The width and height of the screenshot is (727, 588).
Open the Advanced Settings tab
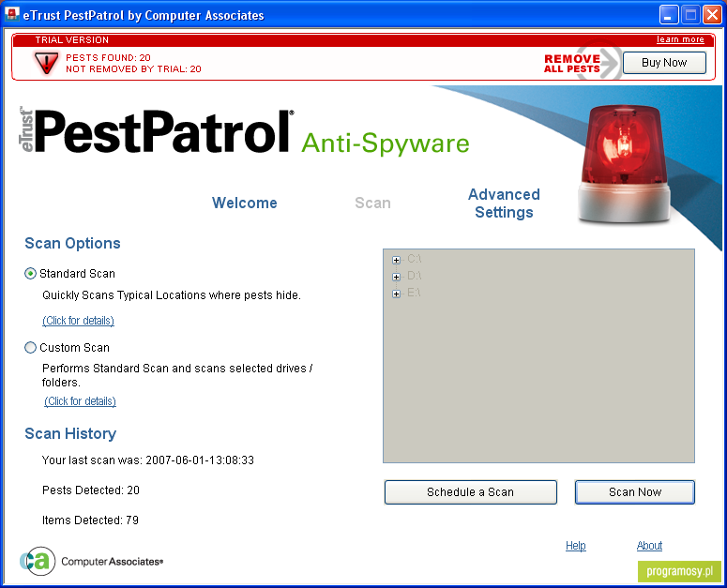point(504,204)
